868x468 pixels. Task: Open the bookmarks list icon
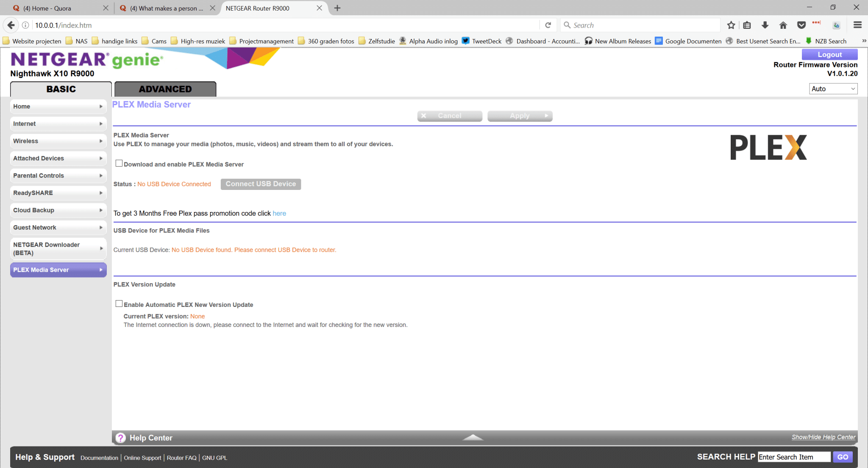coord(747,25)
